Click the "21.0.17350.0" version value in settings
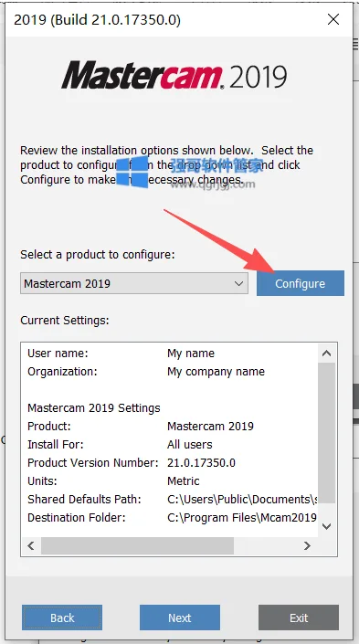 (x=201, y=463)
